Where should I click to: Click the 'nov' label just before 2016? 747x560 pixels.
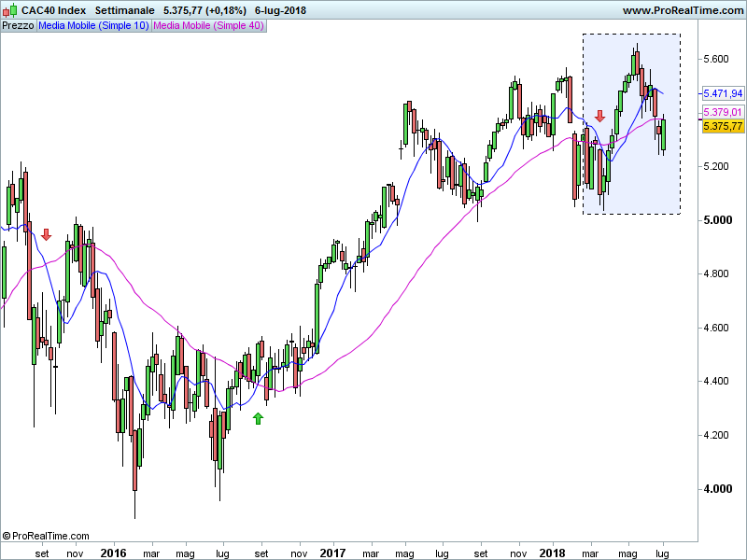pyautogui.click(x=75, y=553)
